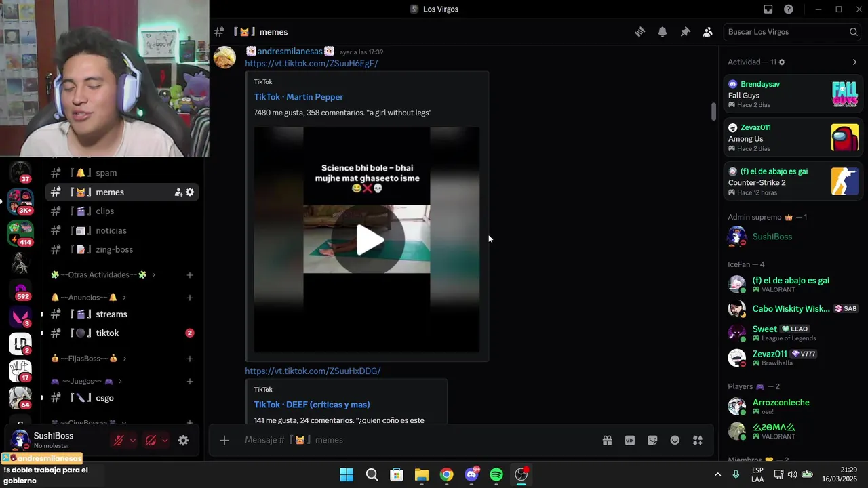Open microphone input options arrow
This screenshot has height=488, width=868.
132,441
